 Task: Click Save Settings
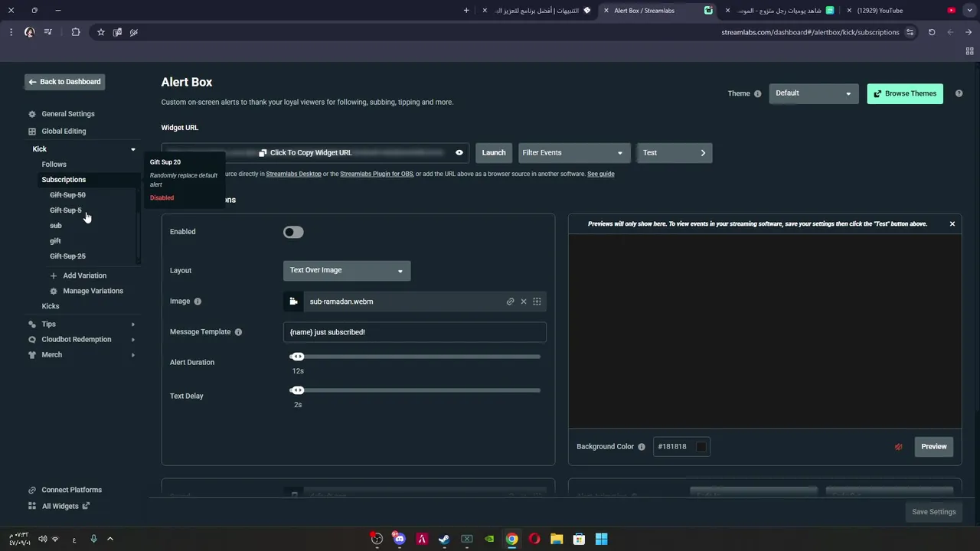933,512
